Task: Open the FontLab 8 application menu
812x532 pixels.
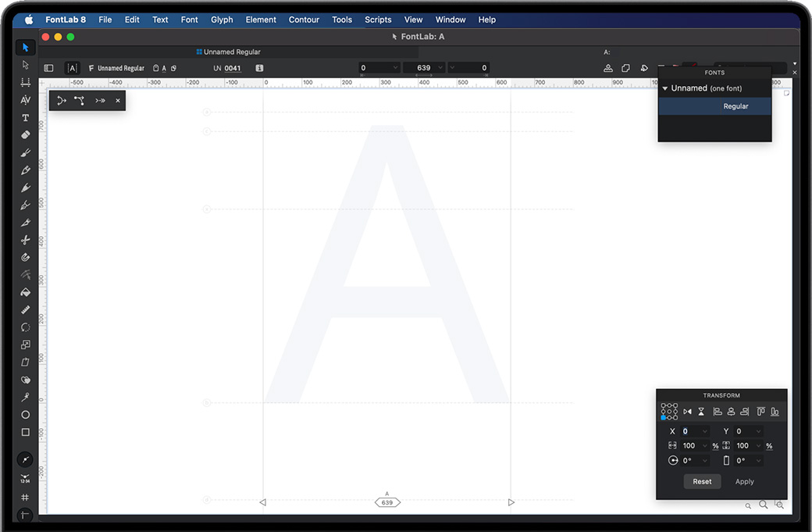Action: [x=66, y=20]
